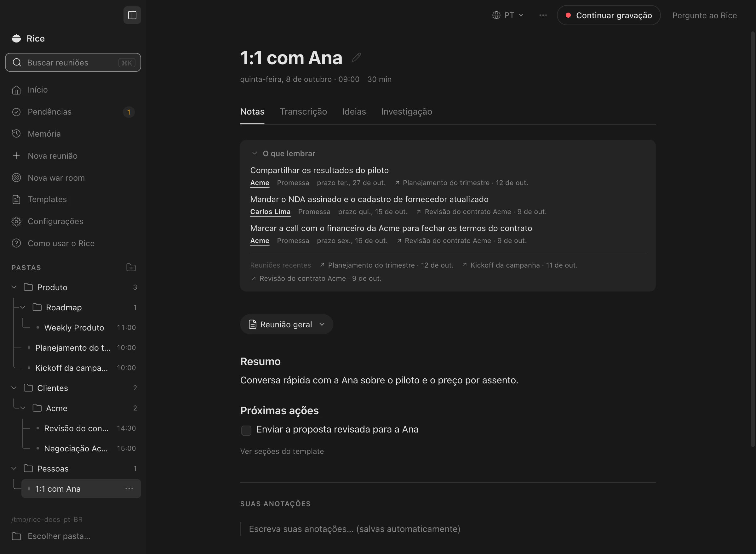Switch to the Transcrição tab
The height and width of the screenshot is (554, 756).
pos(303,112)
